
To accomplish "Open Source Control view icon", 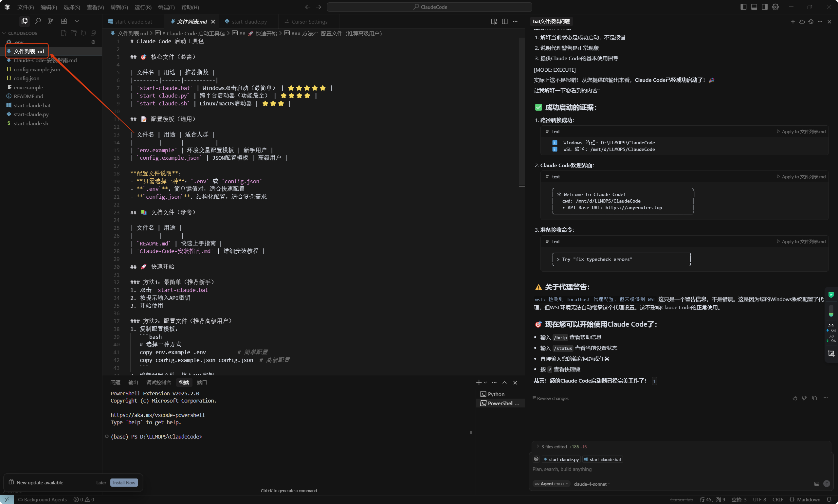I will pyautogui.click(x=51, y=21).
